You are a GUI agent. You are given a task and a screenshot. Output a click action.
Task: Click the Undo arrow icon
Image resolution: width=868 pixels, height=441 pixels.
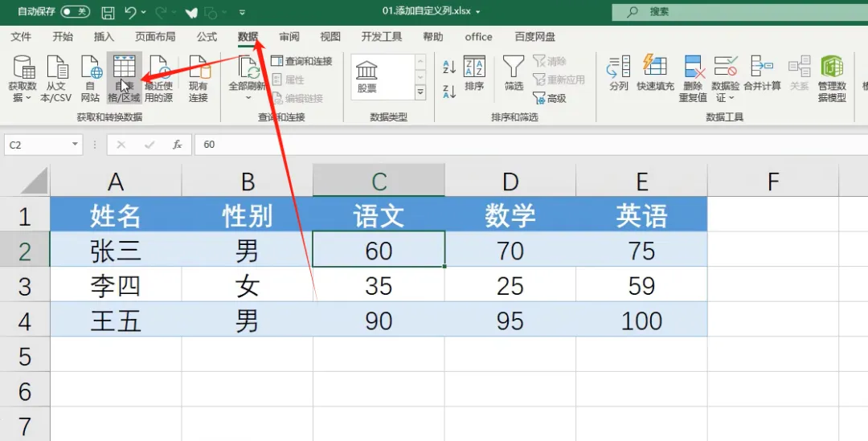click(x=131, y=11)
